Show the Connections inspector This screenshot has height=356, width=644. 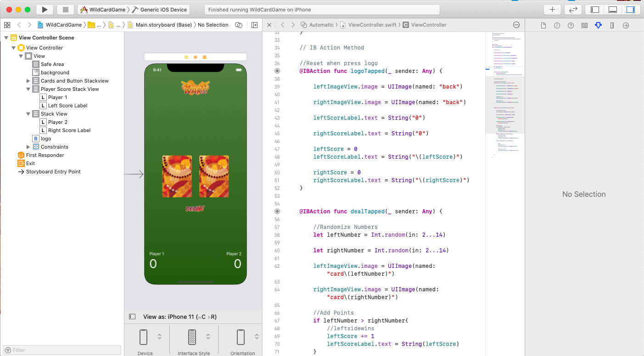coord(626,26)
